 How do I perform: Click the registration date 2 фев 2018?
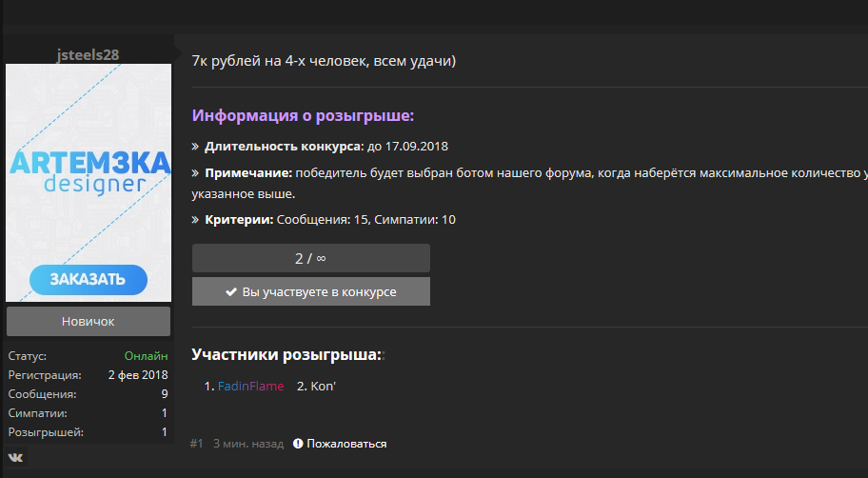[x=138, y=375]
